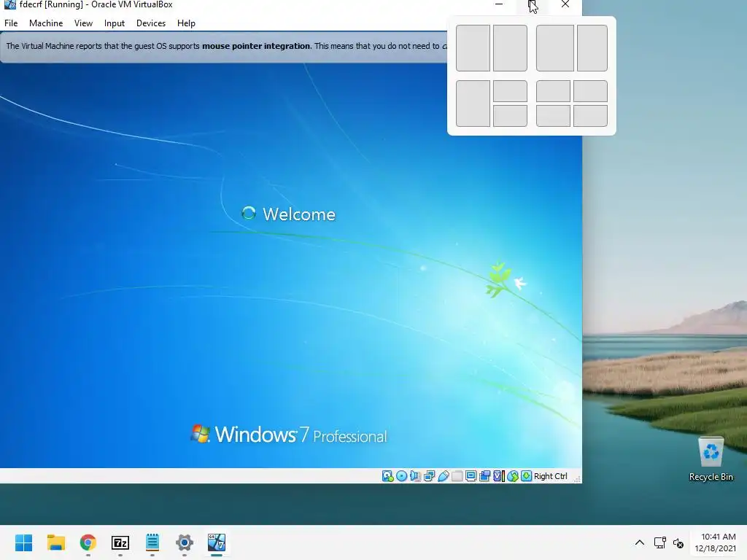This screenshot has height=560, width=747.
Task: Snap window to right half of equal split layout
Action: 510,48
